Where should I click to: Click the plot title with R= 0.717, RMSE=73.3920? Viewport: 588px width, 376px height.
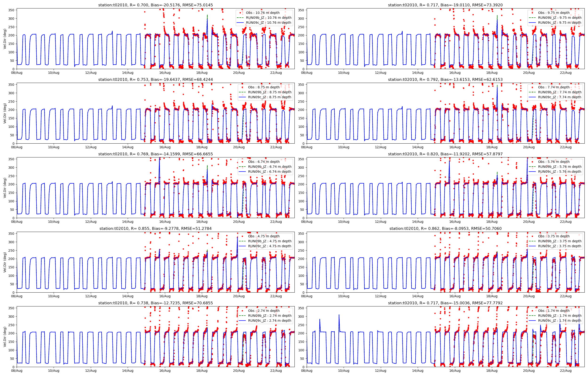coord(445,5)
